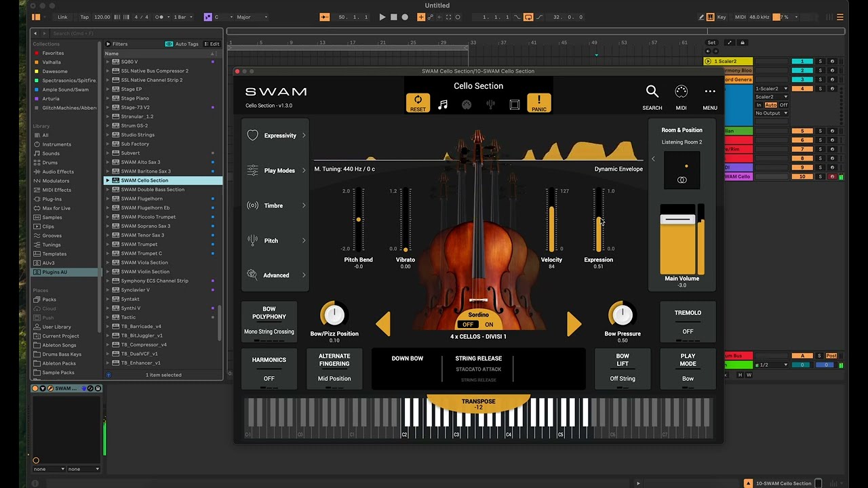868x488 pixels.
Task: Stop playback in Ableton transport
Action: tap(394, 17)
